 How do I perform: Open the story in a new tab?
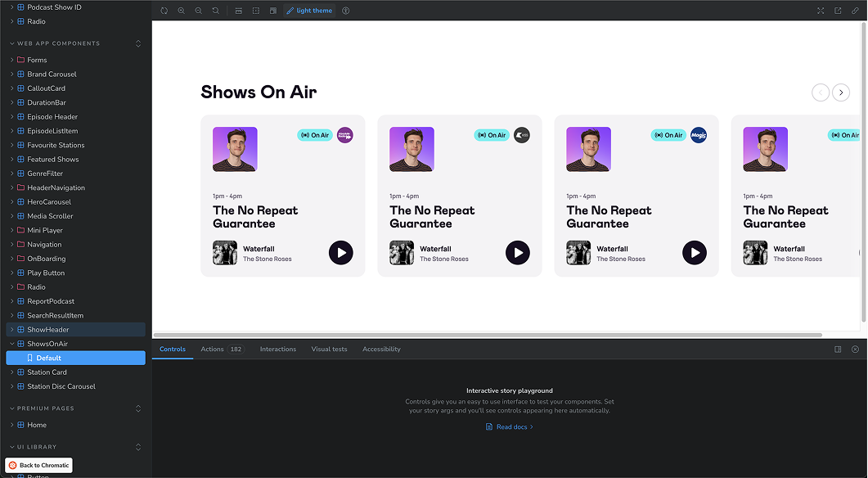tap(838, 11)
